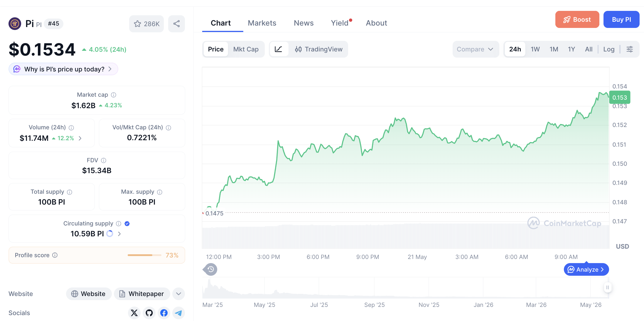Open the Website link button

tap(89, 294)
